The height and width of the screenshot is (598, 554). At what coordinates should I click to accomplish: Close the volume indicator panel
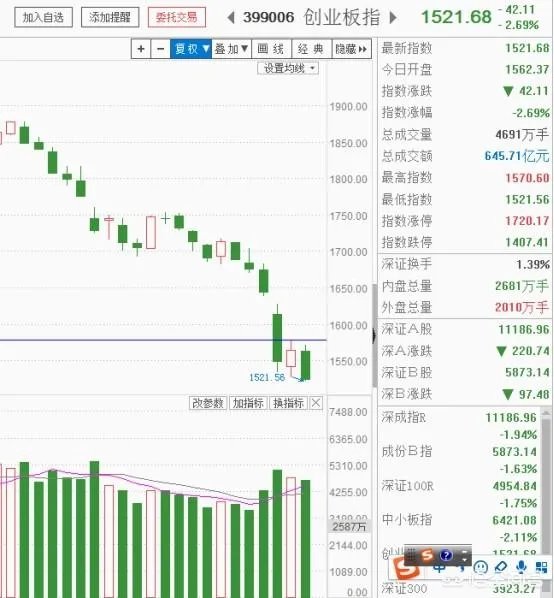click(316, 403)
